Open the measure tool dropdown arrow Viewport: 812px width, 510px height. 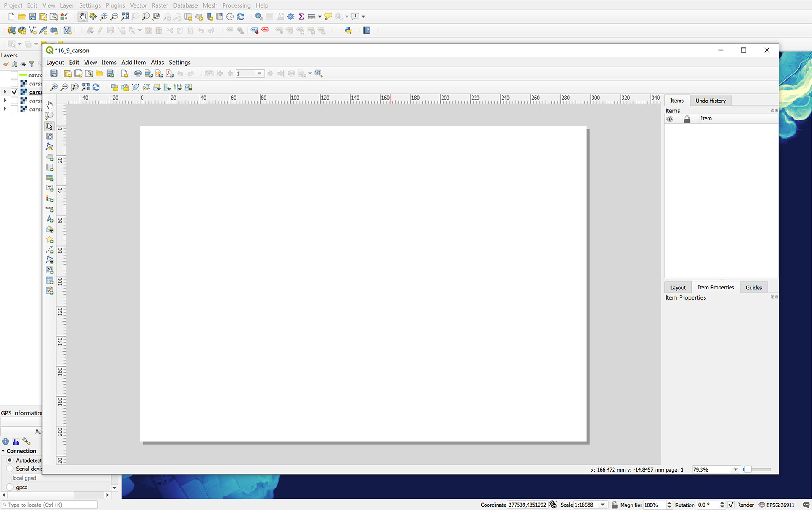click(x=320, y=16)
